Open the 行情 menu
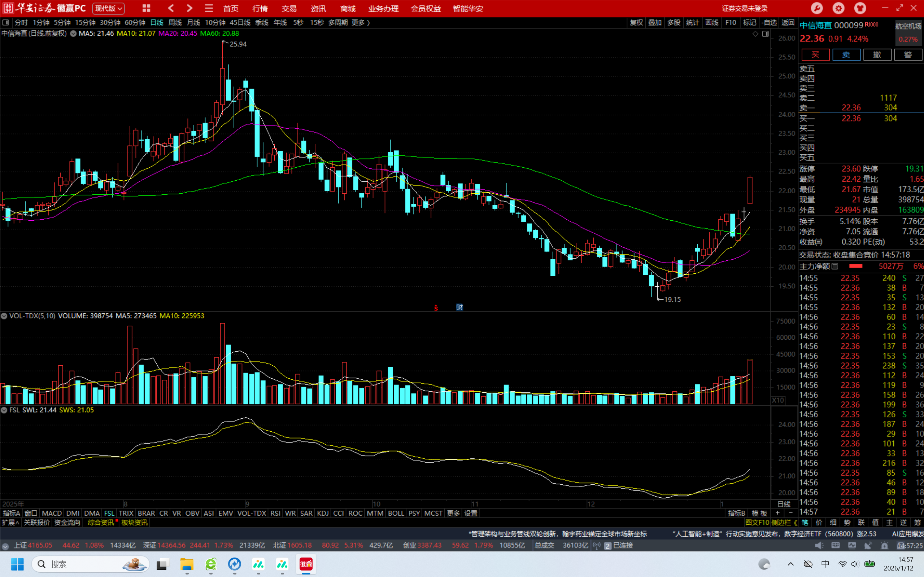The width and height of the screenshot is (924, 577). click(x=260, y=8)
